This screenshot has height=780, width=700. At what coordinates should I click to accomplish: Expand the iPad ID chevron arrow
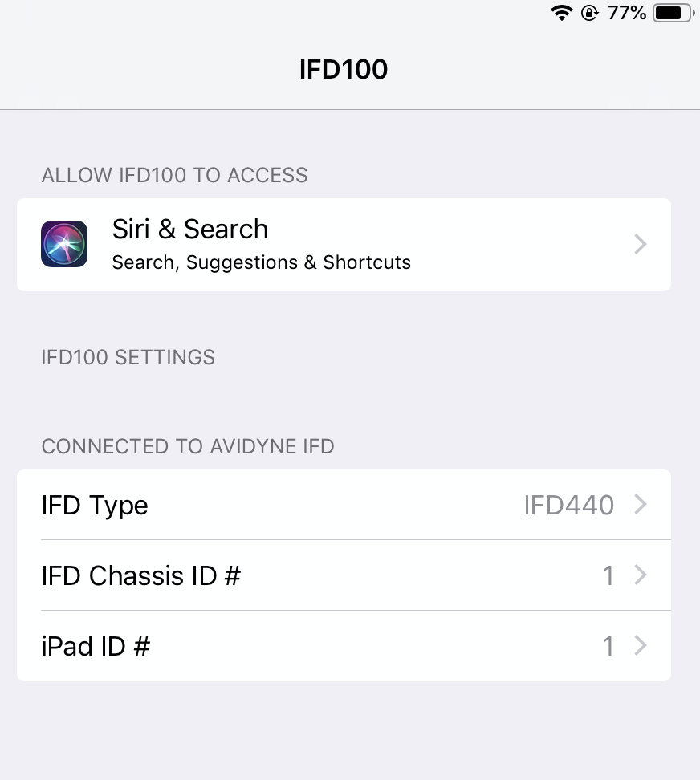pos(641,646)
